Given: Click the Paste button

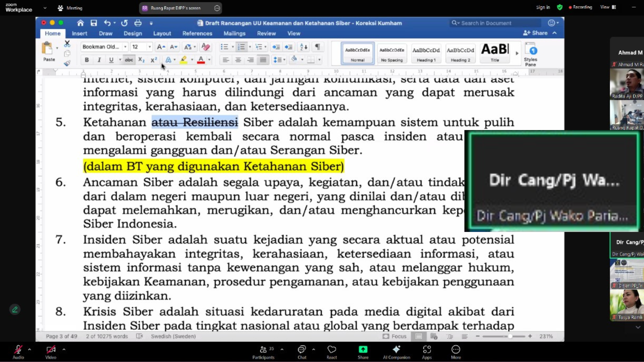Looking at the screenshot, I should [x=48, y=52].
